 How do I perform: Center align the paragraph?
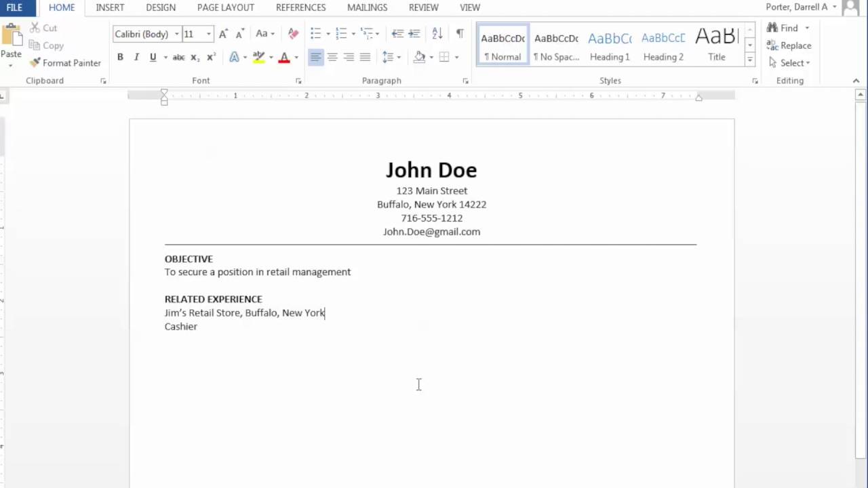point(332,58)
